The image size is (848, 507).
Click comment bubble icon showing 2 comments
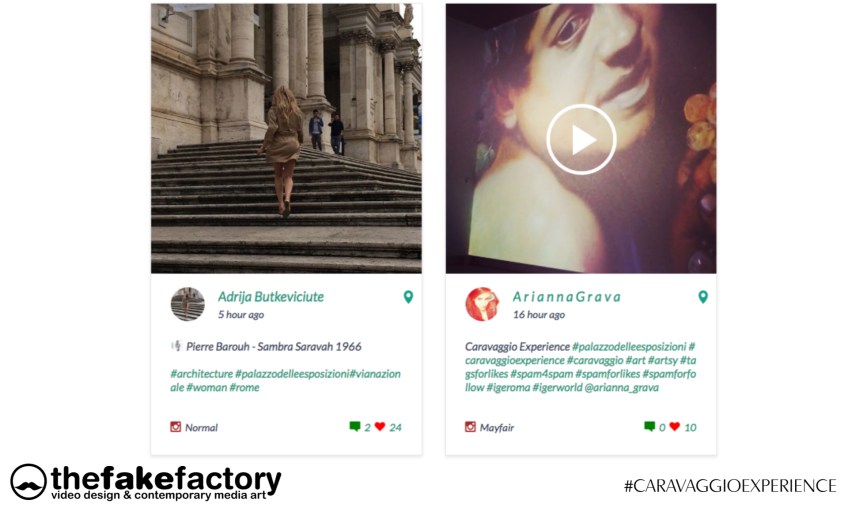355,426
